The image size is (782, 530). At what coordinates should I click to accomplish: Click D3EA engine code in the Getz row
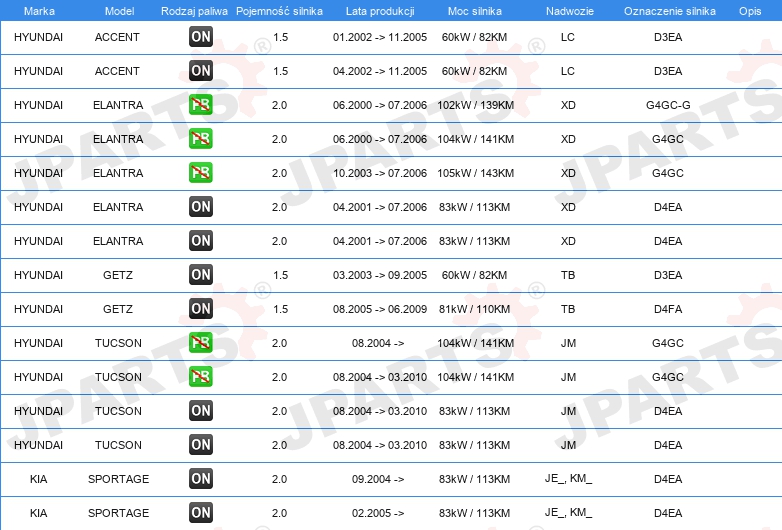click(668, 275)
